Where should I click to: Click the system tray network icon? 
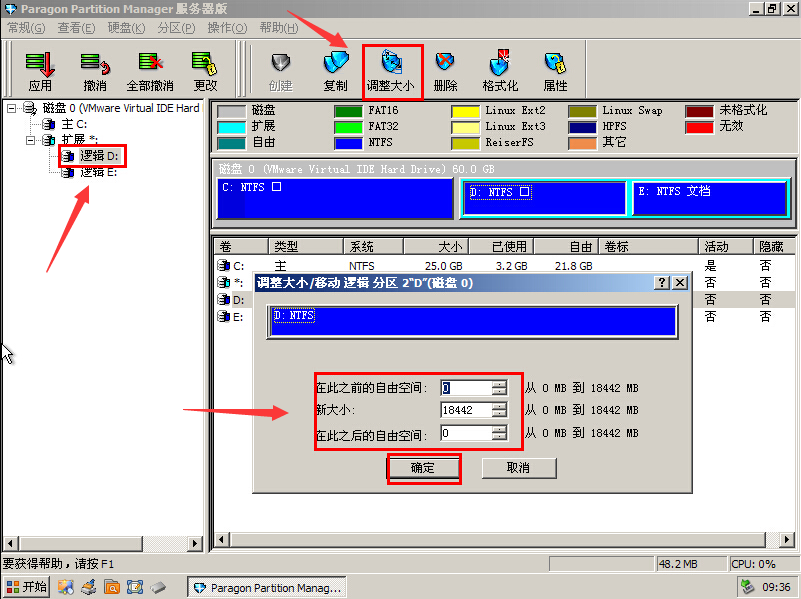[x=748, y=587]
